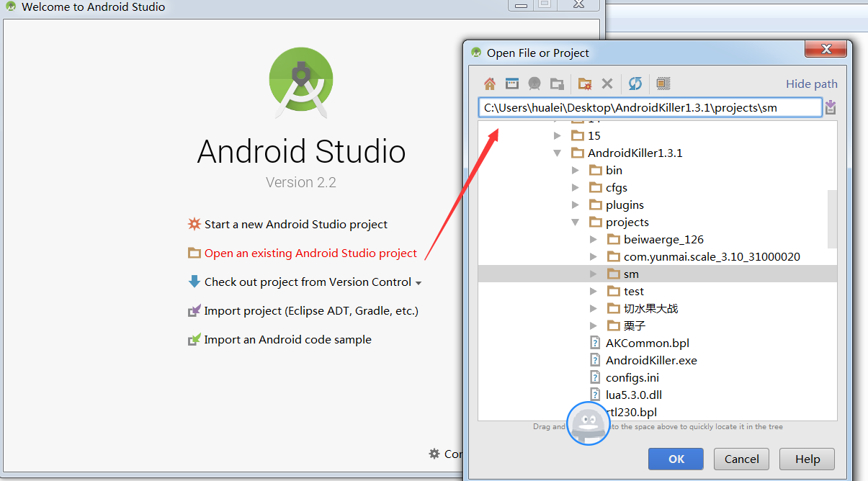Click the Import project icon

[194, 310]
